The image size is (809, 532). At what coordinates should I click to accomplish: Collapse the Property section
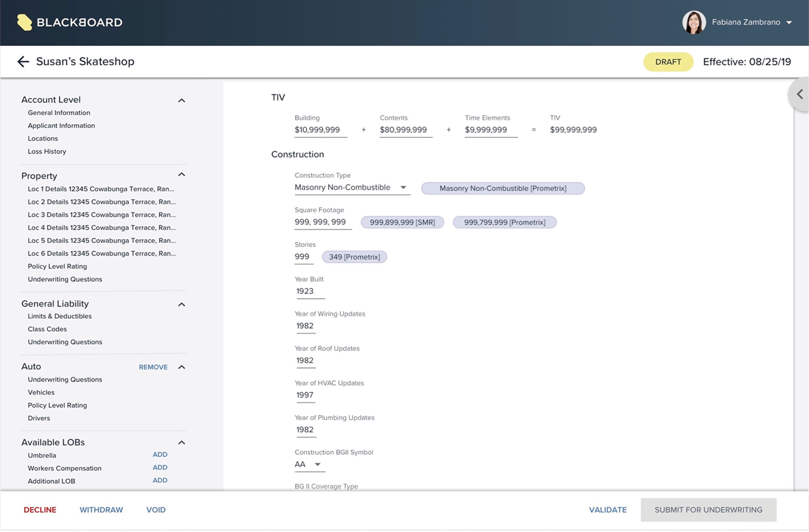tap(182, 174)
